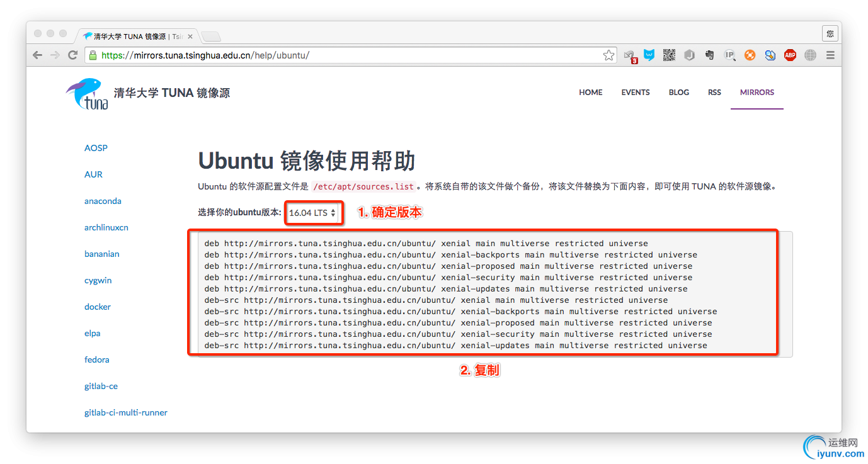868x464 pixels.
Task: Click the green padlock security icon
Action: (x=93, y=55)
